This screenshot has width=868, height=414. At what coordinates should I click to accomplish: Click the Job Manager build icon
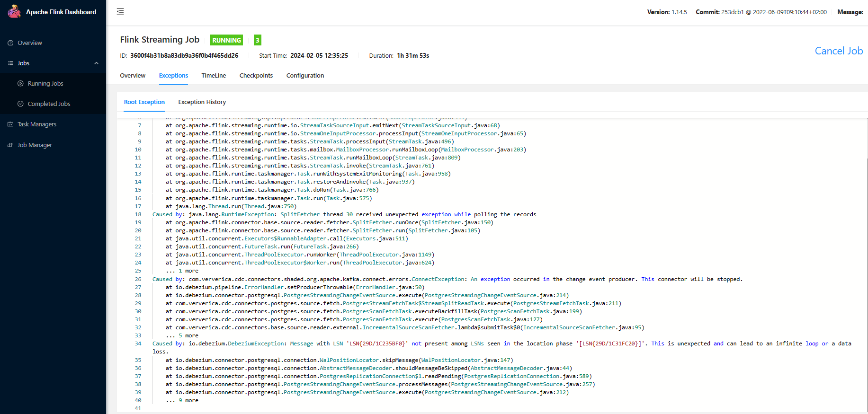[x=10, y=145]
